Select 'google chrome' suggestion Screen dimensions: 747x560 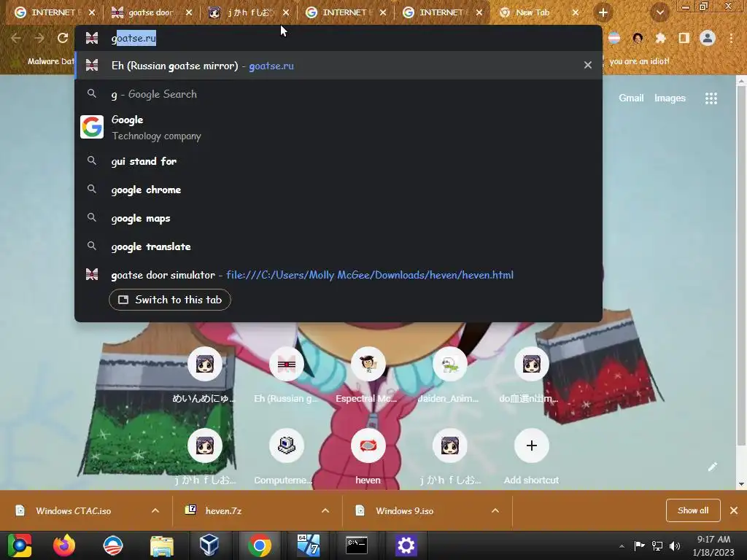point(338,190)
